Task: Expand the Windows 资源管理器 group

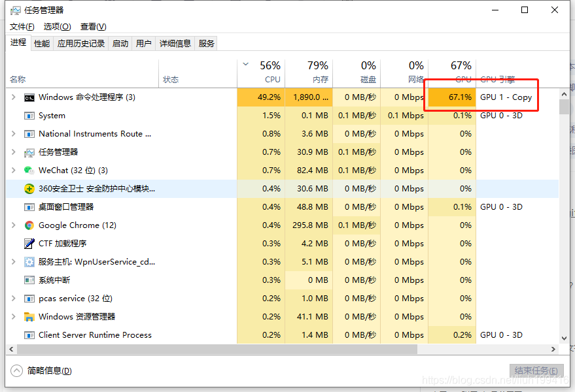Action: click(14, 316)
